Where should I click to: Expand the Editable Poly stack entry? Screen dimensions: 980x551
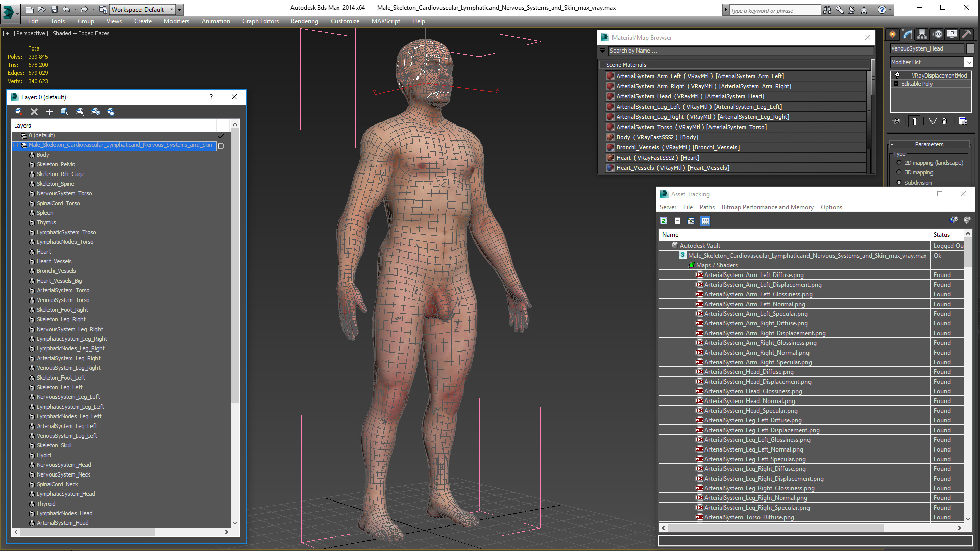[x=896, y=84]
